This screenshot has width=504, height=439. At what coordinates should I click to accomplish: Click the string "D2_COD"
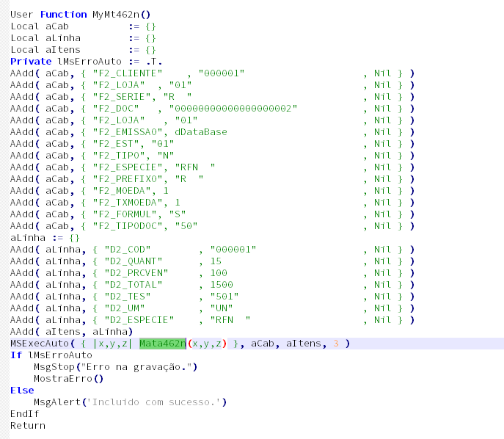tap(128, 250)
